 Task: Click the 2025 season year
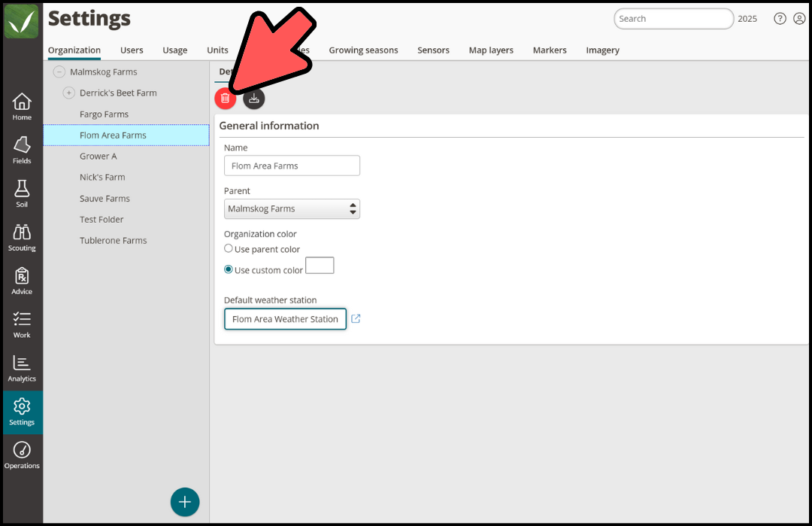click(x=747, y=19)
